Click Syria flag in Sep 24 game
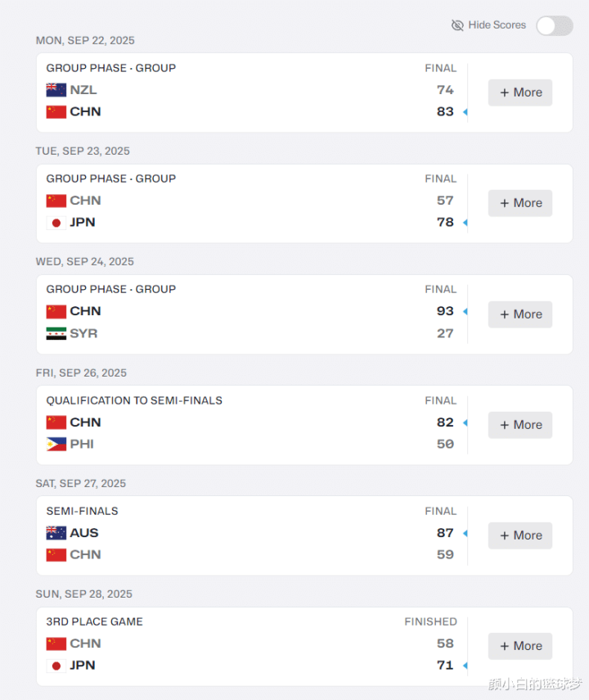The width and height of the screenshot is (589, 700). 56,333
